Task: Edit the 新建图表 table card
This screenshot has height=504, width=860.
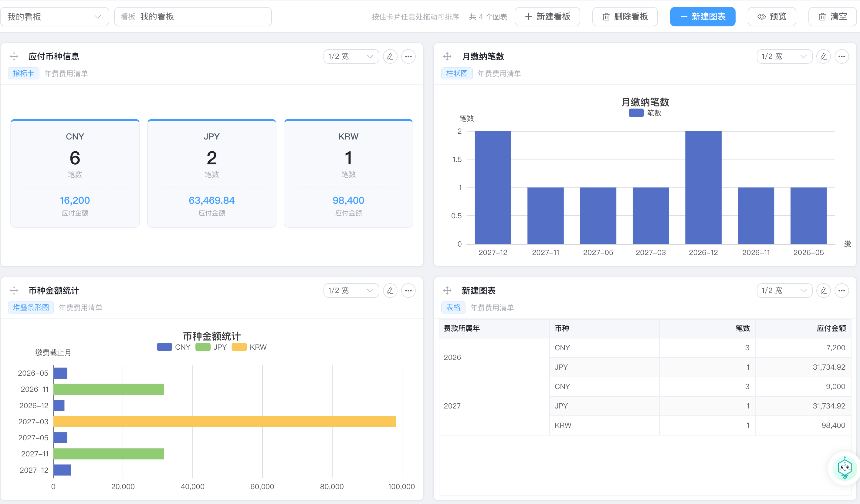Action: tap(823, 291)
